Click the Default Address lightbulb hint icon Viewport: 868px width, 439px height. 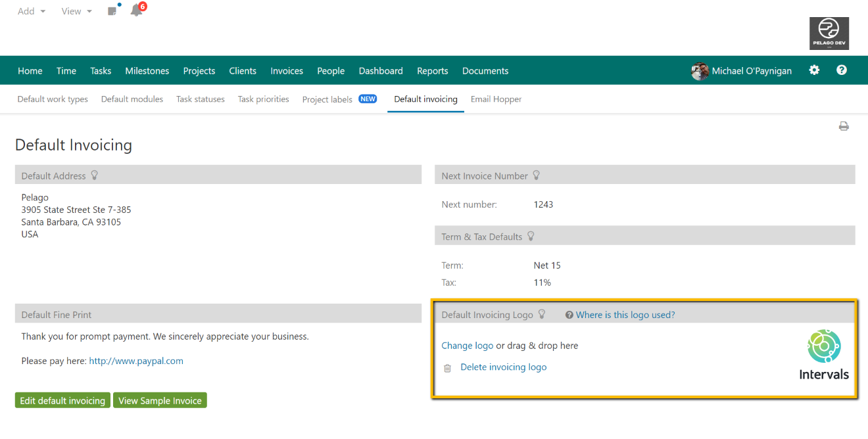tap(95, 175)
